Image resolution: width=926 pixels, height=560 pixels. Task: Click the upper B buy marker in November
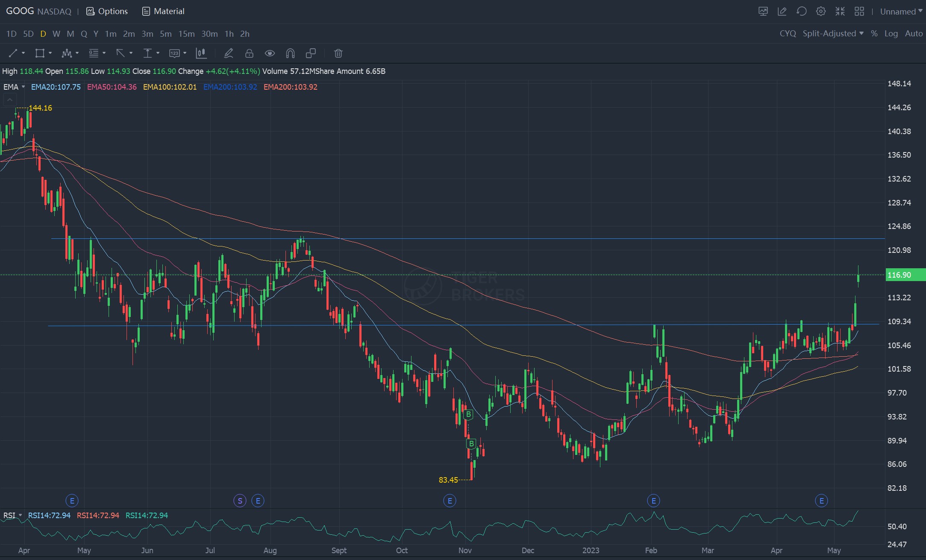pyautogui.click(x=468, y=415)
